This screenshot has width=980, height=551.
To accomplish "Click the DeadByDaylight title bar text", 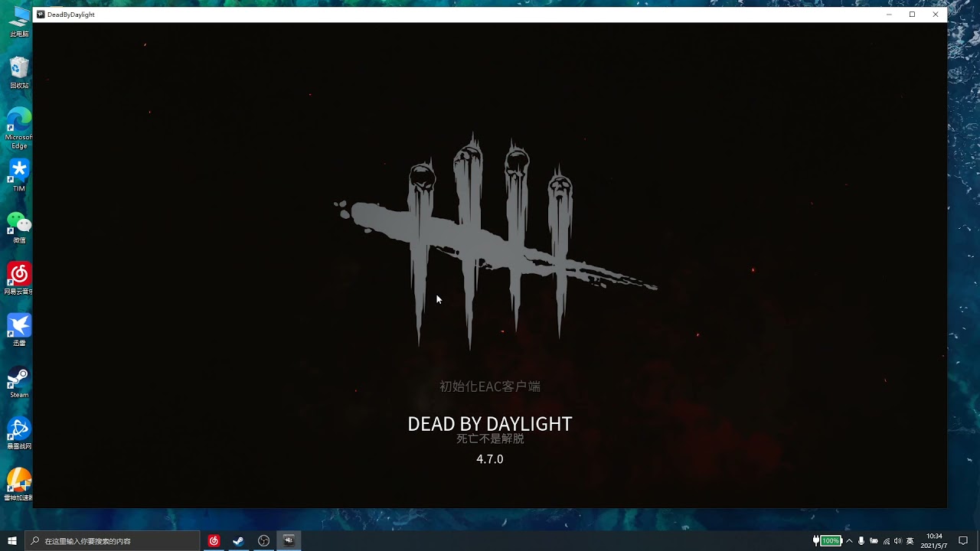I will [71, 15].
